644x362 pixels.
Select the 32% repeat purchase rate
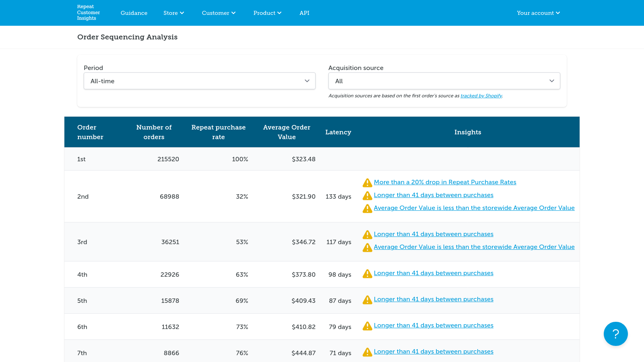242,197
